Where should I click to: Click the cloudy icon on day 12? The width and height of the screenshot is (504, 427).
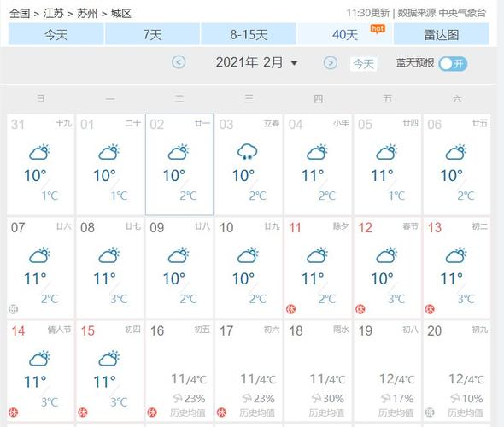[x=387, y=255]
